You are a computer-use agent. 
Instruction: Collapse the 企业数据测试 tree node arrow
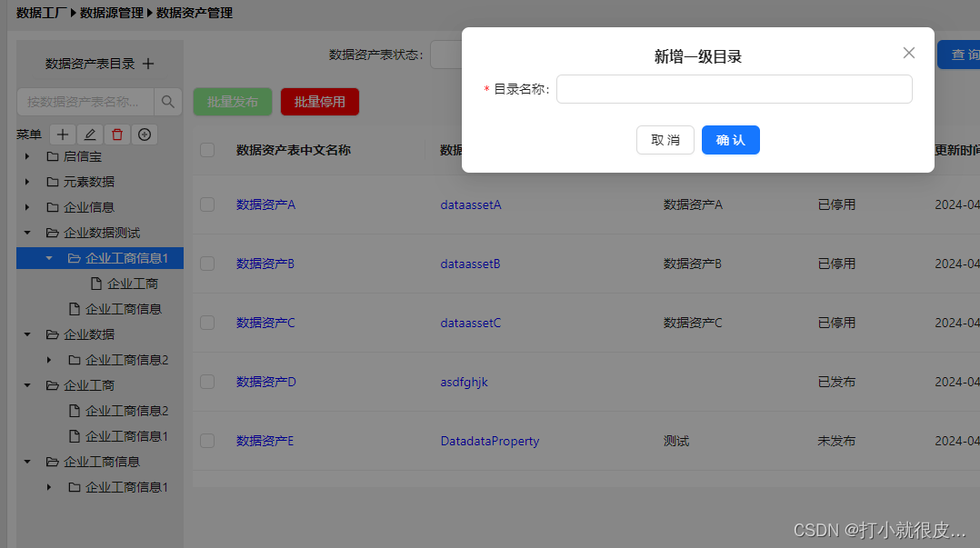27,233
